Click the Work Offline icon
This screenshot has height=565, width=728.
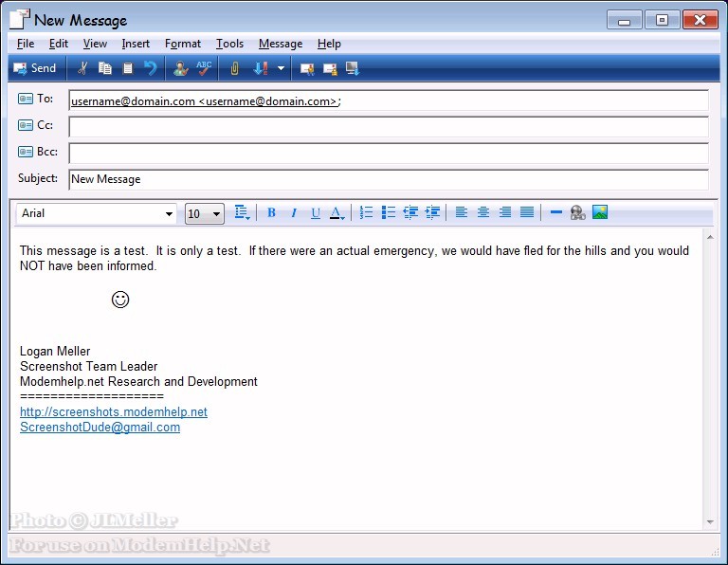tap(353, 68)
